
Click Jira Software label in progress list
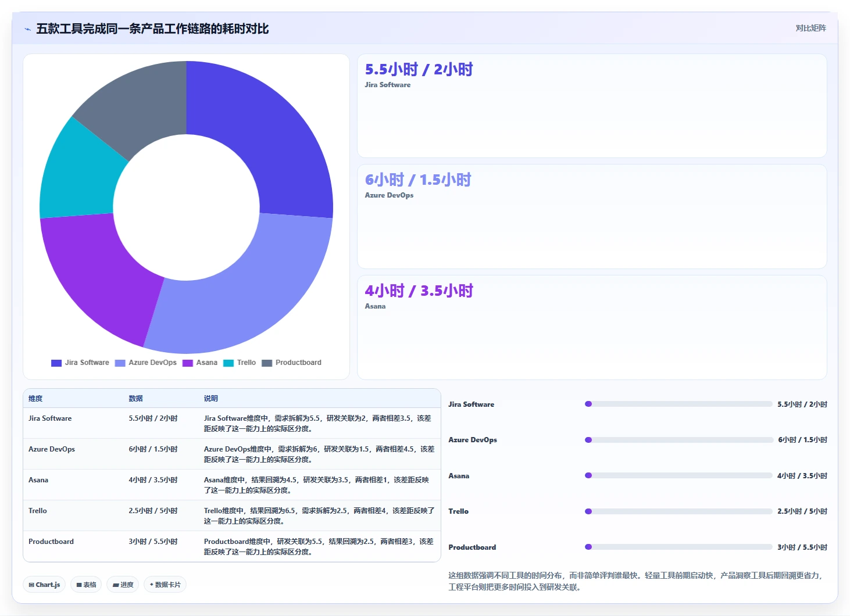[x=471, y=404]
